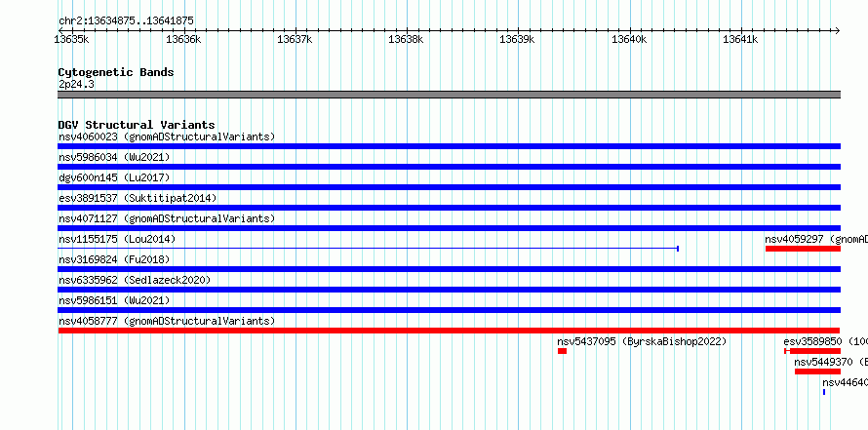Click the thin blue line for nsv1155175
The image size is (868, 430).
coord(368,249)
